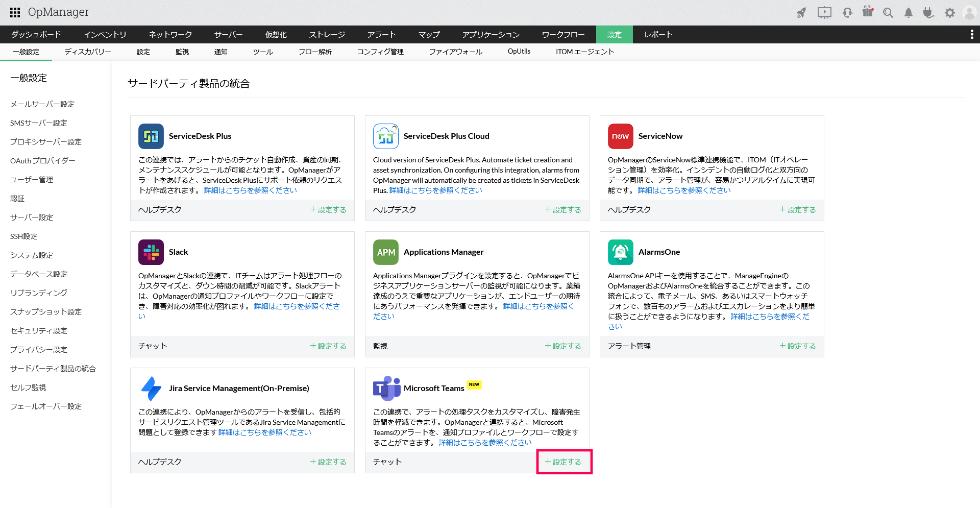
Task: Open the ディスカバリー sub-tab
Action: click(87, 52)
